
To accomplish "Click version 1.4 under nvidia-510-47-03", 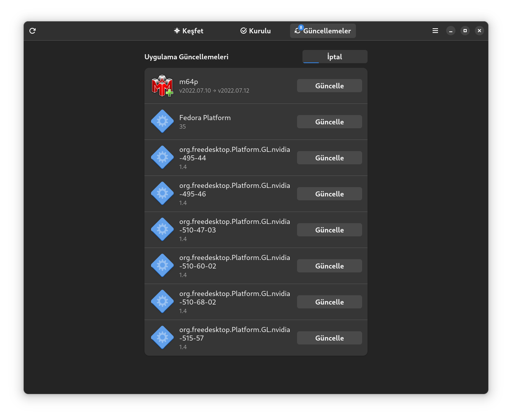I will 183,239.
